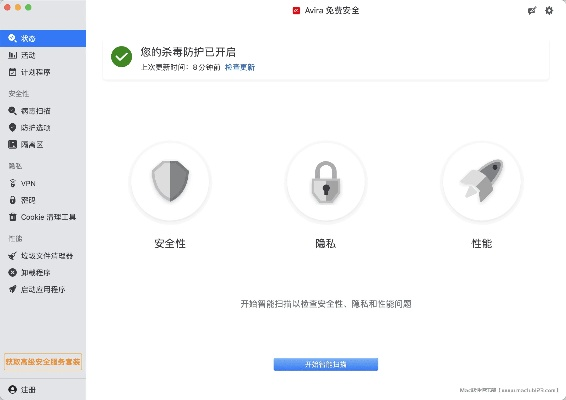Open 防护选项 (Protection Options) in sidebar
The image size is (566, 400).
(x=43, y=128)
